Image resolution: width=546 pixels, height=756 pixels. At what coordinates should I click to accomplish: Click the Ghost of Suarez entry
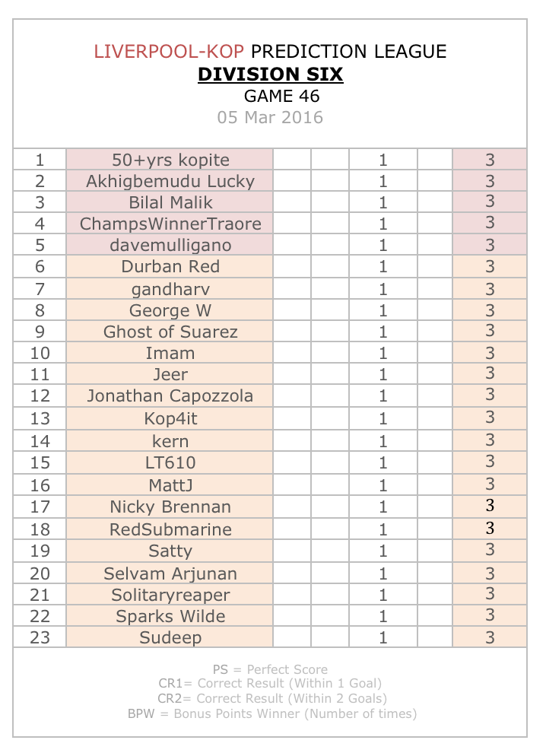pos(170,332)
